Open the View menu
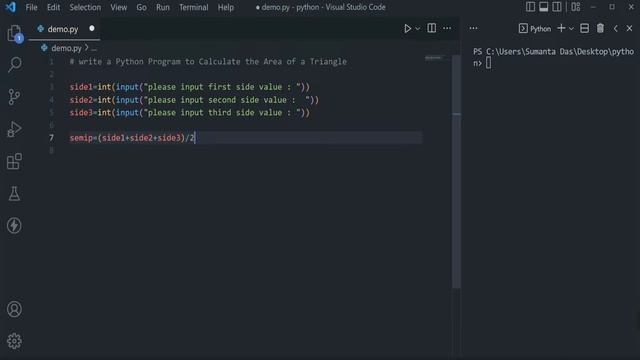 click(119, 7)
